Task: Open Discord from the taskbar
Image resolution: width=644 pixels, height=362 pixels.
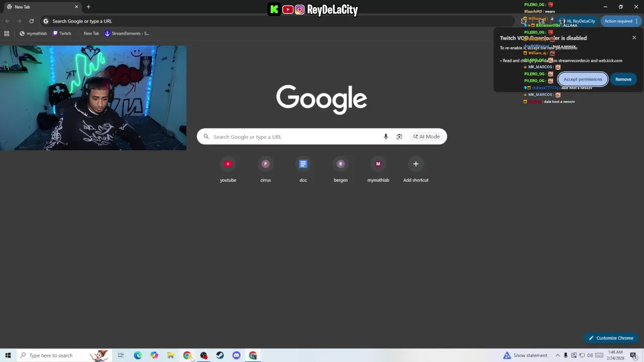Action: [236, 355]
